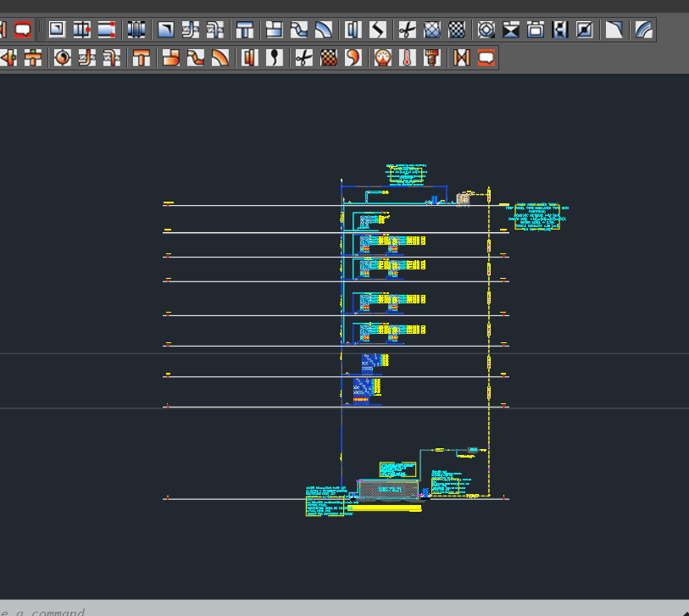Select the black S-curve flexible duct icon
Viewport: 689px width, 616px height.
tap(378, 30)
